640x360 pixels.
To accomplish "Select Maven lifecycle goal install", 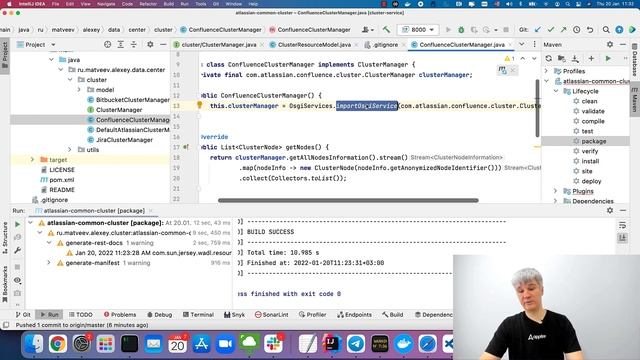I will click(590, 161).
